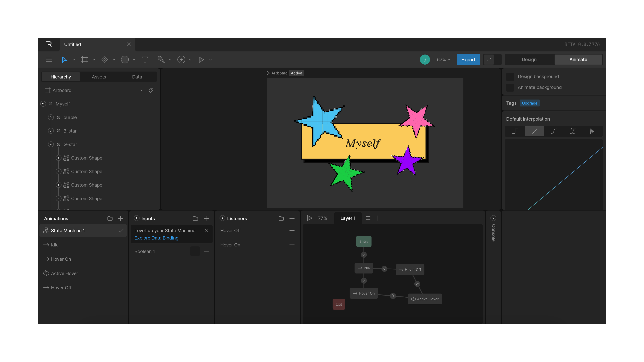Viewport: 644px width, 362px height.
Task: Switch to the Hierarchy tab
Action: click(x=61, y=77)
